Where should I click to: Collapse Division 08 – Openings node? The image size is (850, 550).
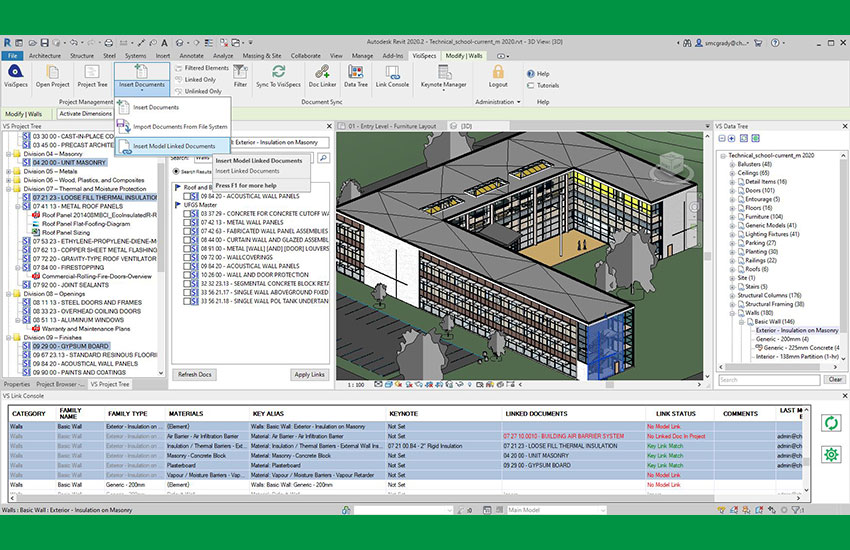click(8, 294)
